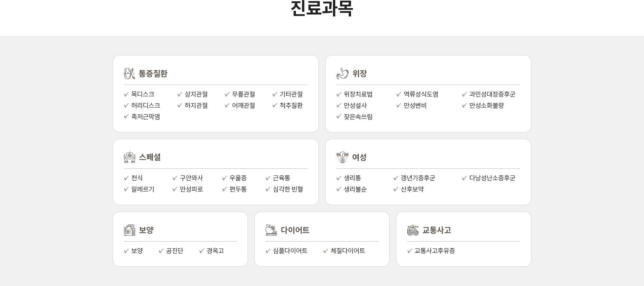Select the 역류성식도염 item

421,94
